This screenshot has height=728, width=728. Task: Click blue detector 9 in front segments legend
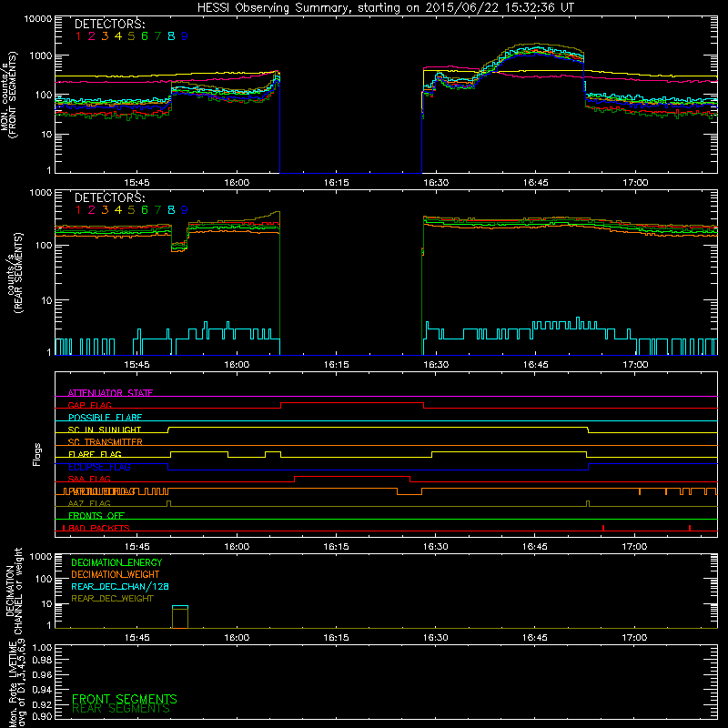tap(185, 36)
